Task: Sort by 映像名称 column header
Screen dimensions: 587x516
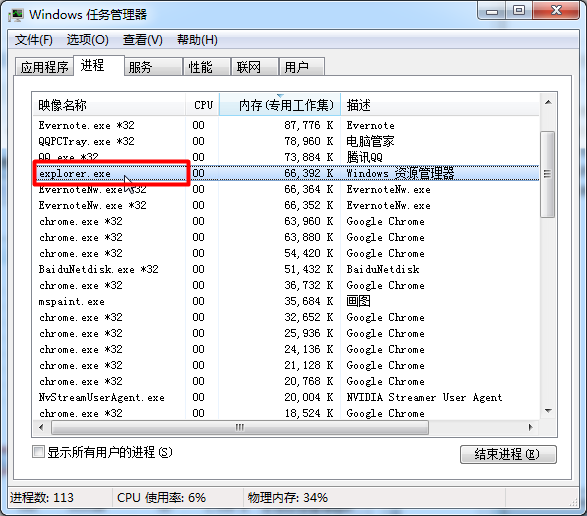Action: coord(109,105)
